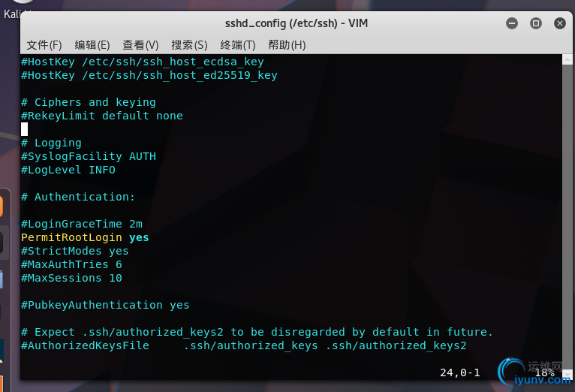Click the scrollbar up arrow
The image size is (575, 392).
point(567,59)
